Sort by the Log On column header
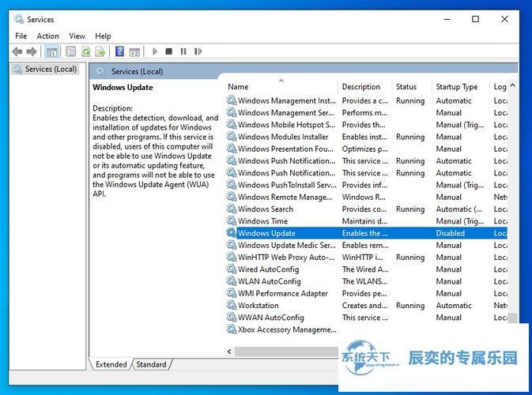The width and height of the screenshot is (532, 395). tap(500, 87)
